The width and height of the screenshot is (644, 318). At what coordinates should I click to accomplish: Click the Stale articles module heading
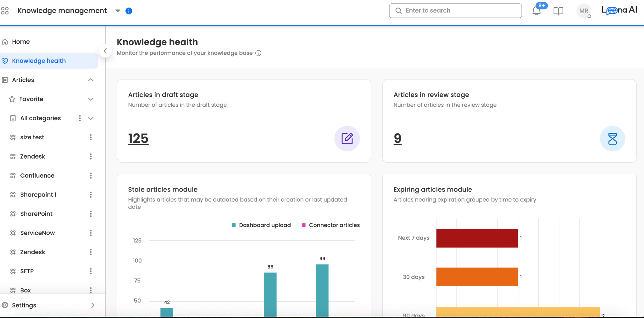point(163,190)
